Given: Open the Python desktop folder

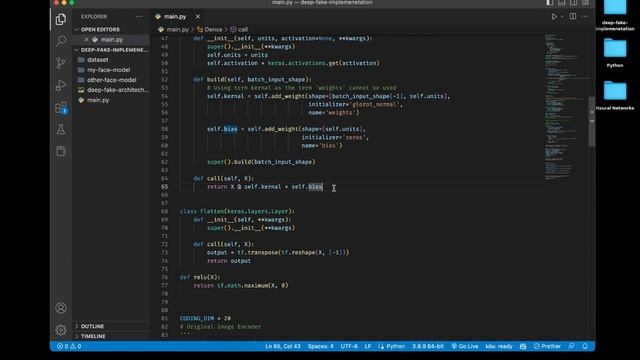Looking at the screenshot, I should point(615,53).
